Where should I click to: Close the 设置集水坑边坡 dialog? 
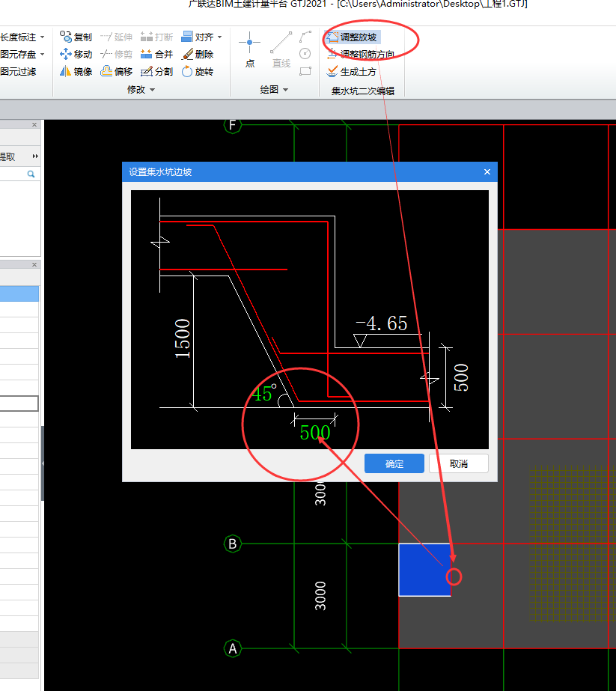pyautogui.click(x=487, y=172)
